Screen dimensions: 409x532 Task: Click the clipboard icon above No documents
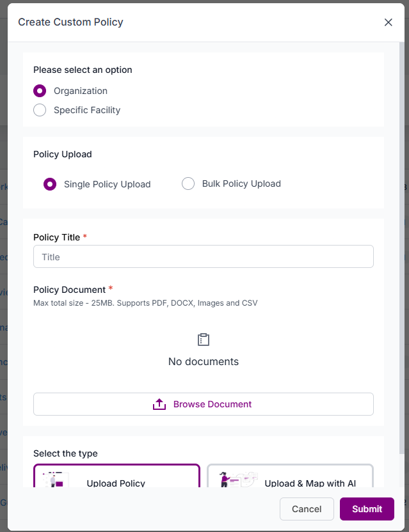(x=204, y=340)
